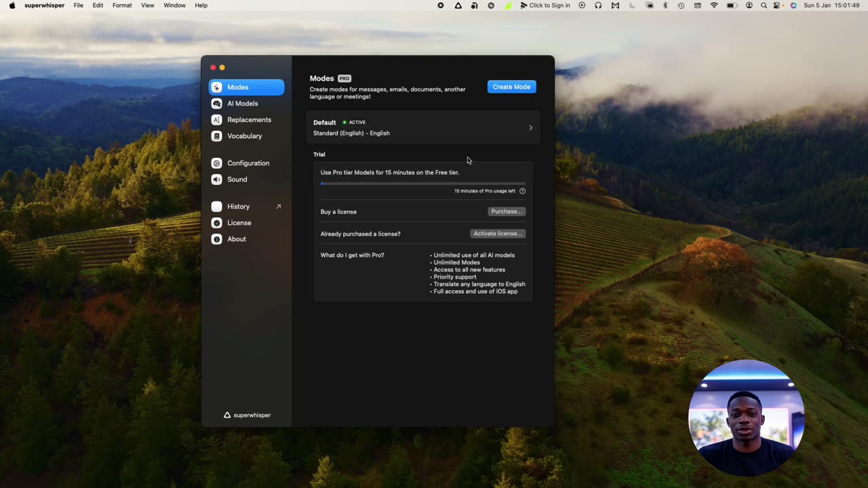Click 'Unlimited Modes' list item
This screenshot has width=868, height=488.
pyautogui.click(x=456, y=262)
